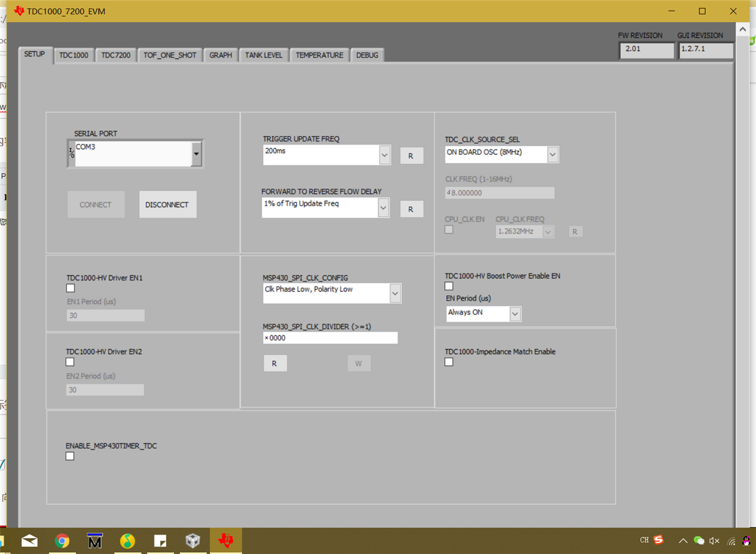This screenshot has width=756, height=554.
Task: Click the QQ penguin tray icon
Action: [x=746, y=541]
